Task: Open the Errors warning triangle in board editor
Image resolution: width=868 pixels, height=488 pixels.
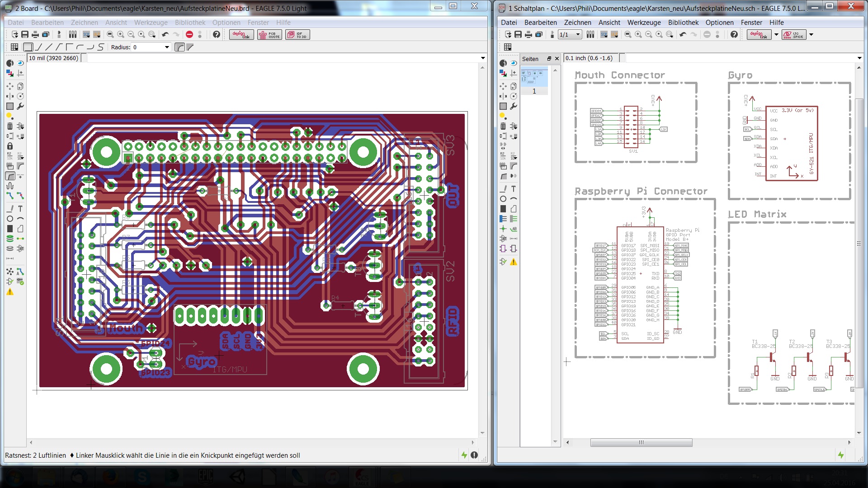Action: (10, 292)
